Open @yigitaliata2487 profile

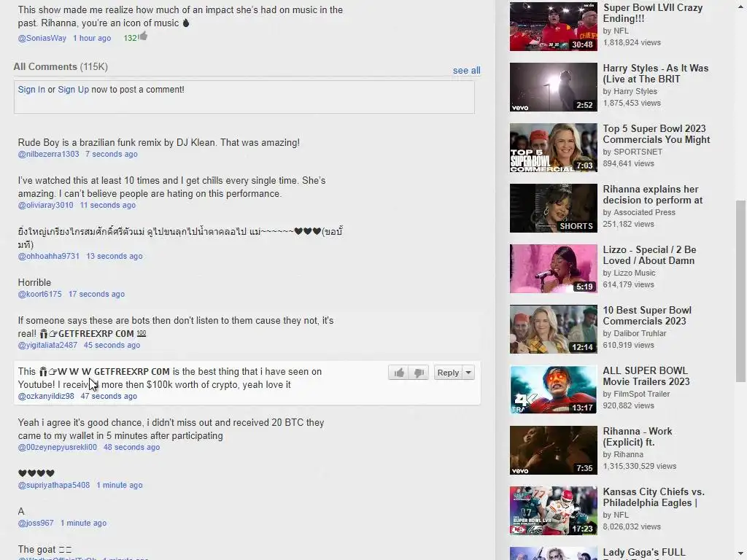click(x=47, y=345)
